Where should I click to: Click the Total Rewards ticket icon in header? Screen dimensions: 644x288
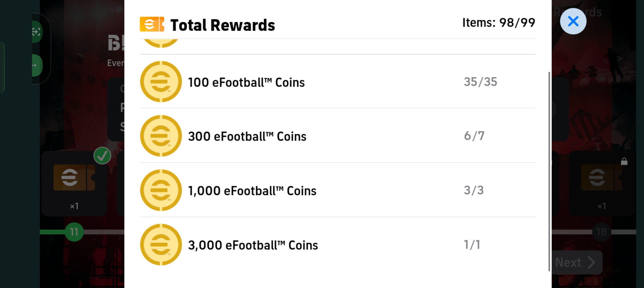(x=152, y=25)
